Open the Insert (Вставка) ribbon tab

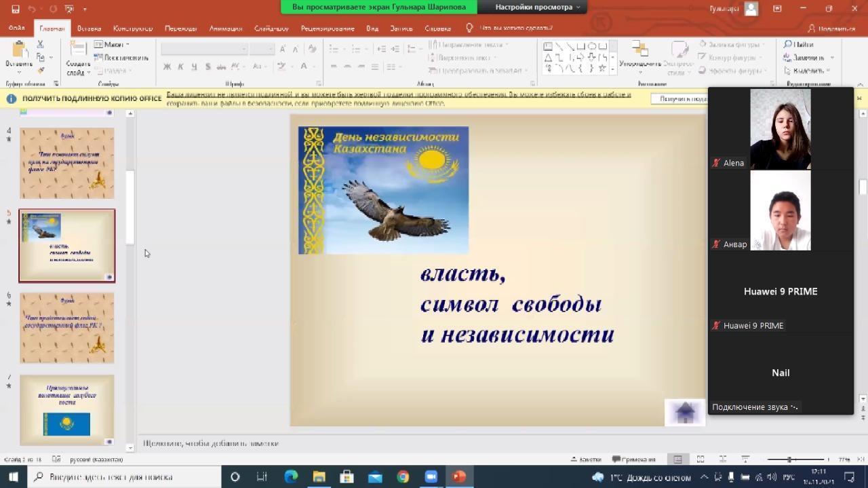tap(89, 29)
